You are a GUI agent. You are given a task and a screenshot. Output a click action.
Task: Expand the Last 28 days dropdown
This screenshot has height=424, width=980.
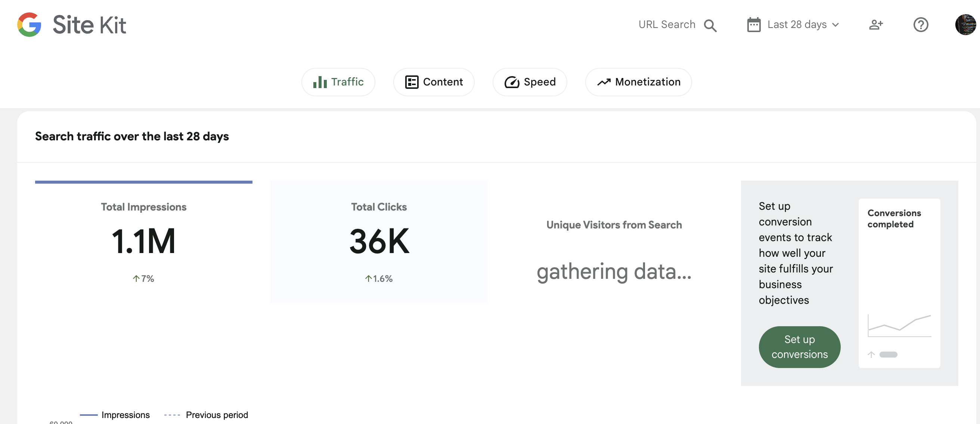797,25
